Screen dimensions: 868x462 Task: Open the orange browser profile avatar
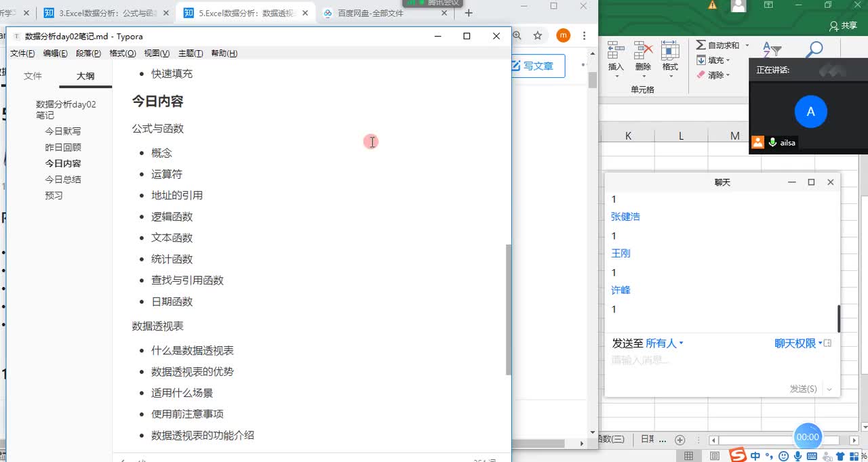564,35
